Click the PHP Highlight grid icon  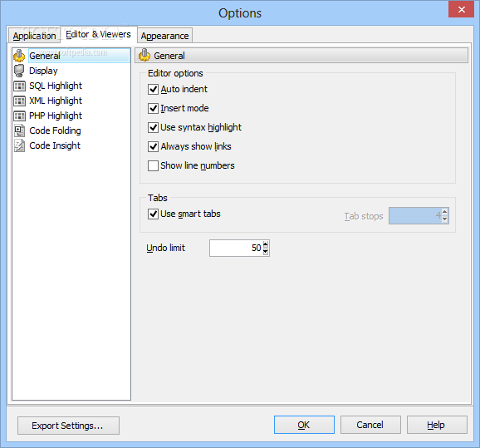coord(19,116)
